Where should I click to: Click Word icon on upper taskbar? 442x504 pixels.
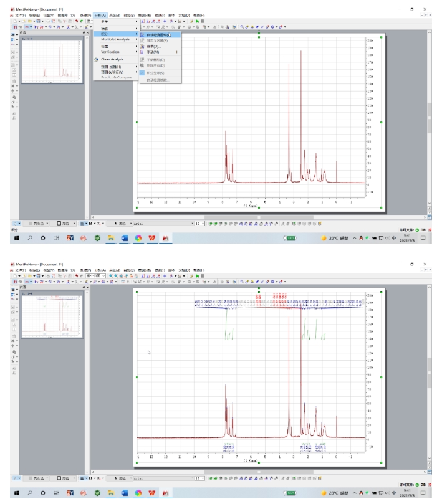click(125, 238)
